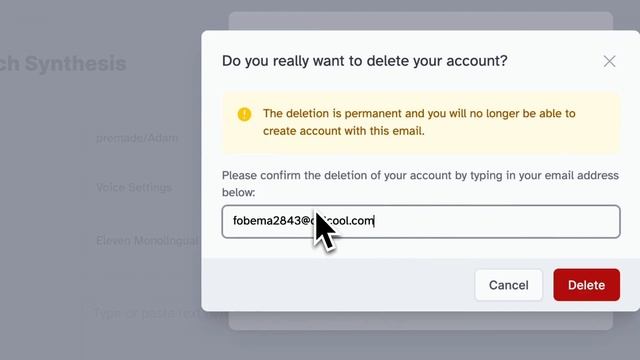Open the dimmed Eleven Monolingual model dropdown
Viewport: 640px width, 360px height.
tap(147, 241)
